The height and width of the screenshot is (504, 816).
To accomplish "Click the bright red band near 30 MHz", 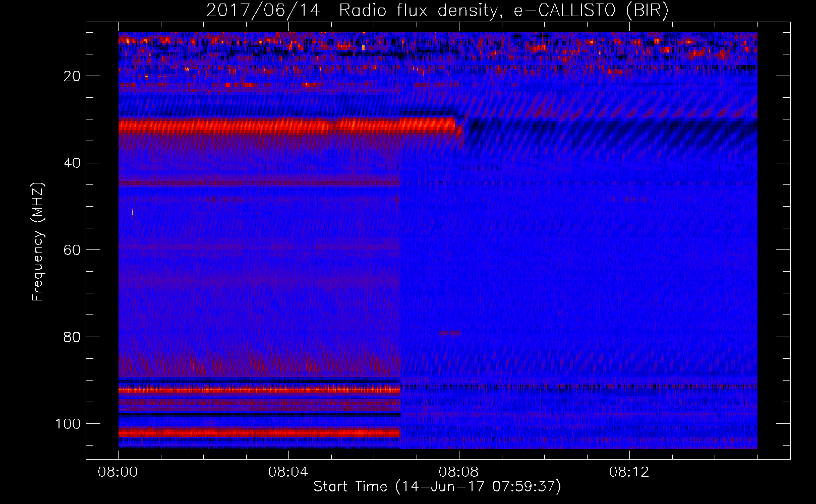I will 287,125.
